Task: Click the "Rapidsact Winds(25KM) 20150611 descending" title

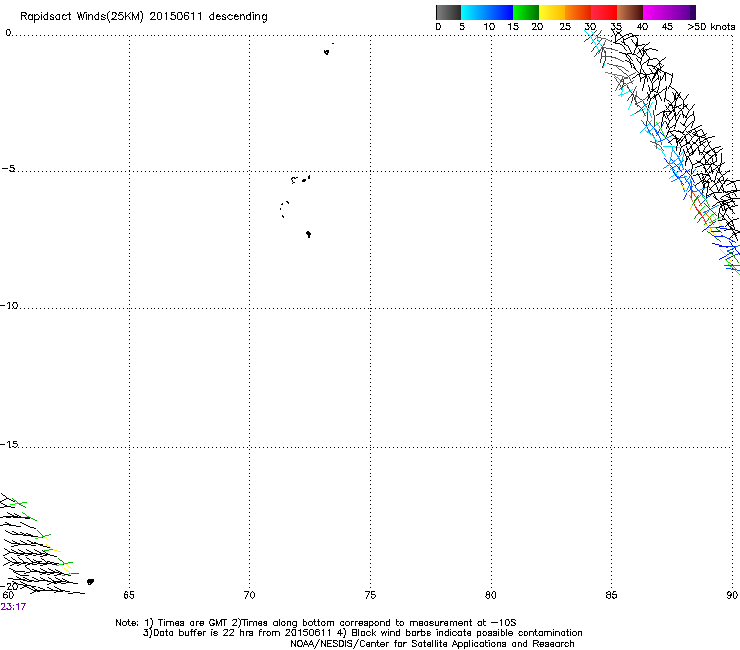Action: (143, 17)
